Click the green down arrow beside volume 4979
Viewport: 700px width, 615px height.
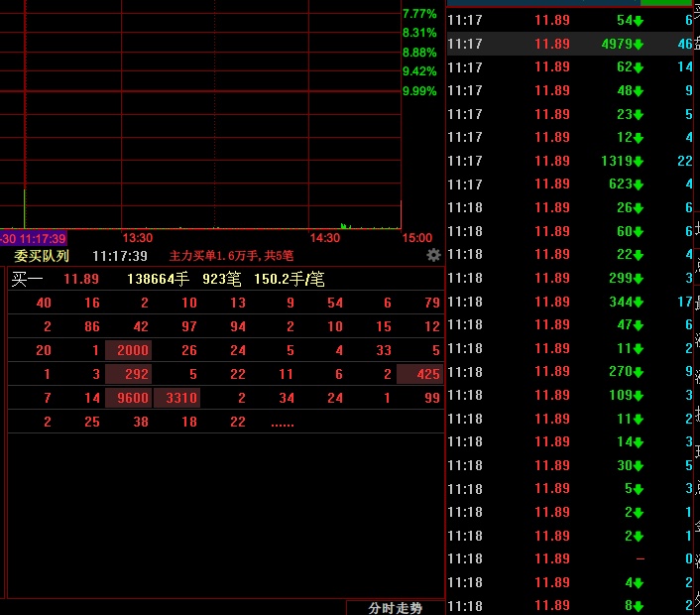coord(639,45)
